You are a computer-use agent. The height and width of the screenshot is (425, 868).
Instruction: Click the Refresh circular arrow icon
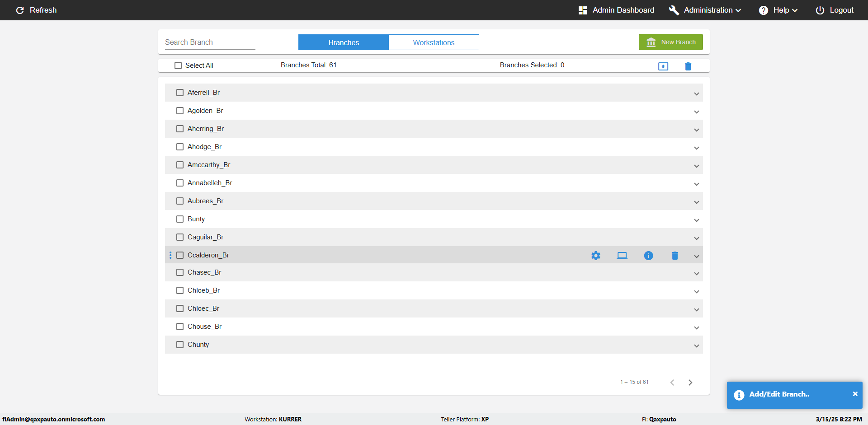tap(20, 10)
